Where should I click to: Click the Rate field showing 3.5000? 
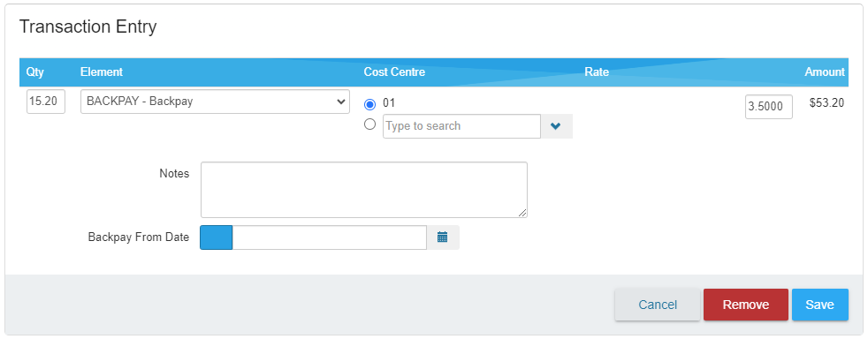tap(768, 107)
